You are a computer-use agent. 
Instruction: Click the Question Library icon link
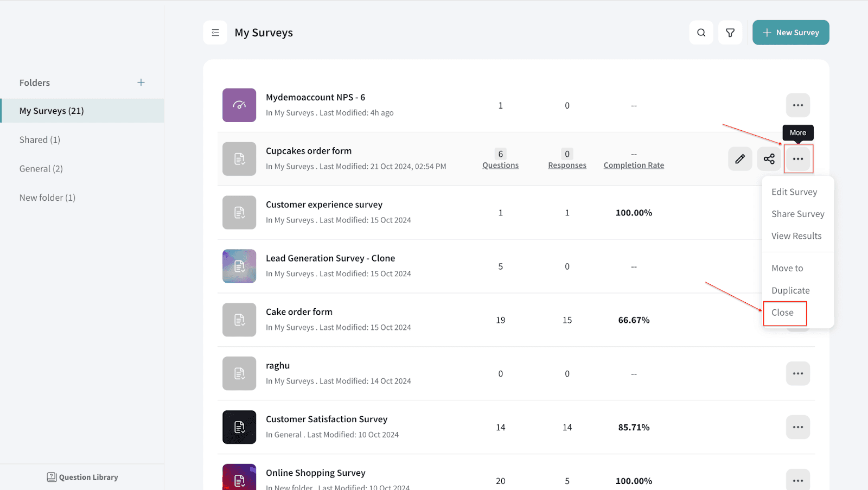(82, 477)
